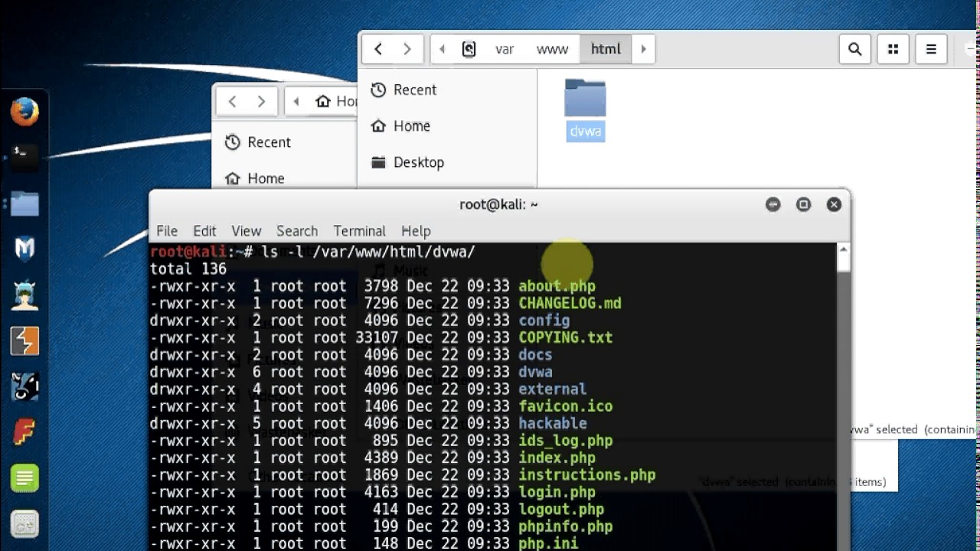Click path left arrow in Home window

click(296, 101)
